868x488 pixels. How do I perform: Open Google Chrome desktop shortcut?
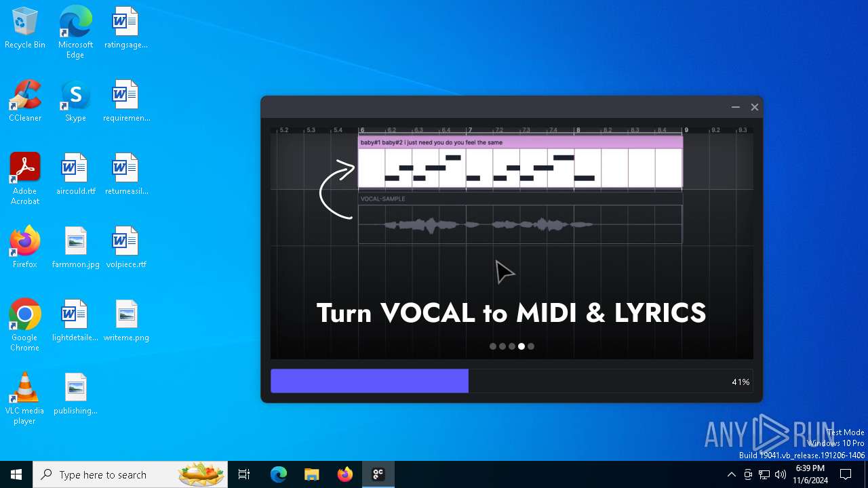coord(25,325)
